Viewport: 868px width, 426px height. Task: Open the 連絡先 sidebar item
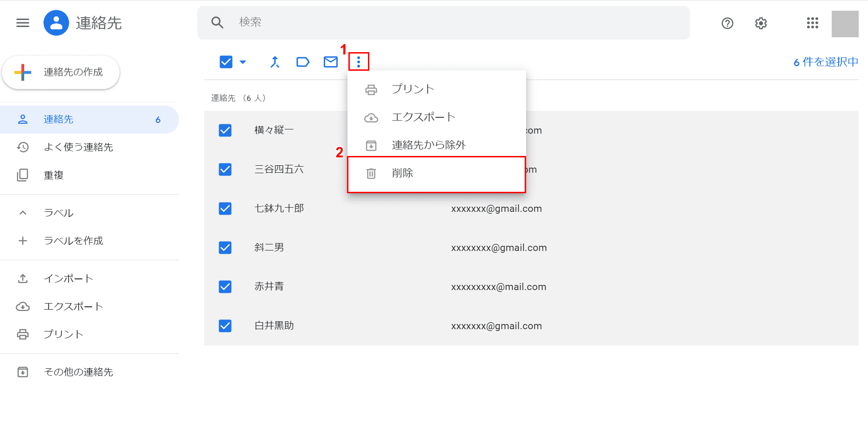point(89,120)
